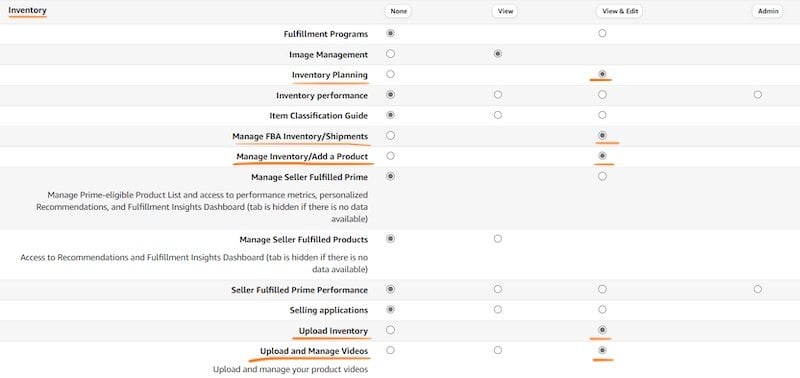Viewport: 800px width, 378px height.
Task: Pick None for Manage FBA Inventory/Shipments
Action: pyautogui.click(x=390, y=135)
